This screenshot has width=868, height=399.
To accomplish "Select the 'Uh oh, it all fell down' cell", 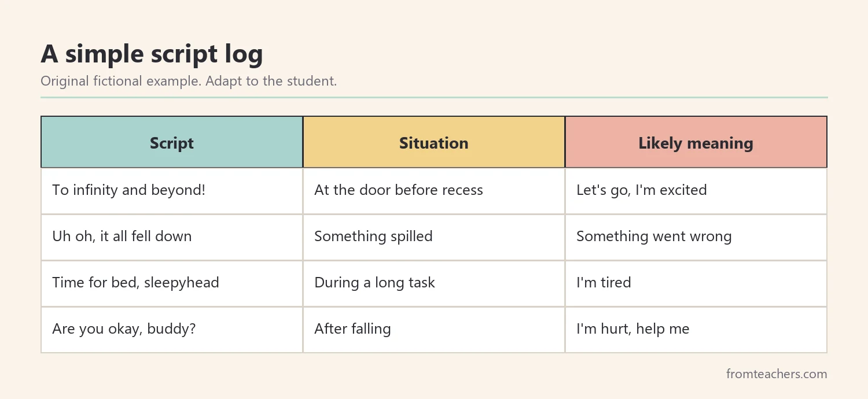I will pyautogui.click(x=172, y=237).
